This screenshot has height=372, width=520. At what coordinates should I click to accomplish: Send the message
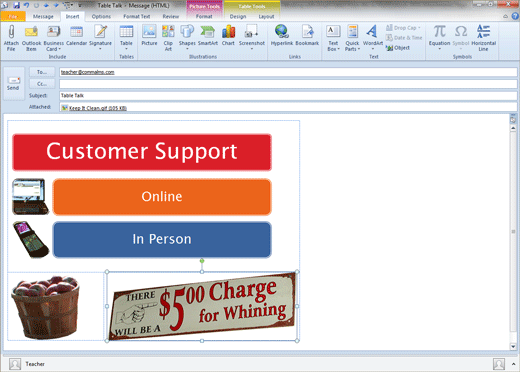click(x=13, y=83)
